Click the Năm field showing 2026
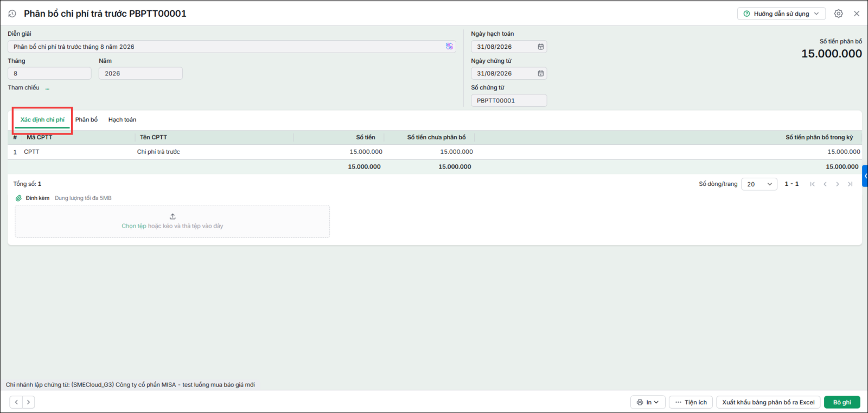 [x=141, y=73]
